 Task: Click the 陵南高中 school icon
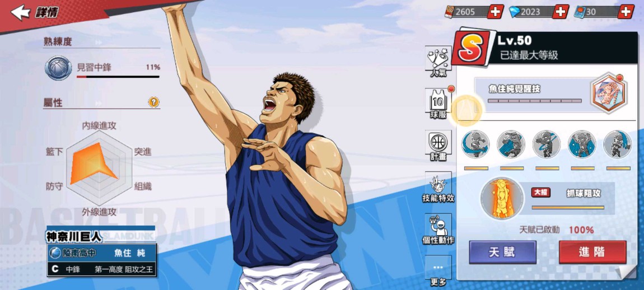tap(54, 252)
